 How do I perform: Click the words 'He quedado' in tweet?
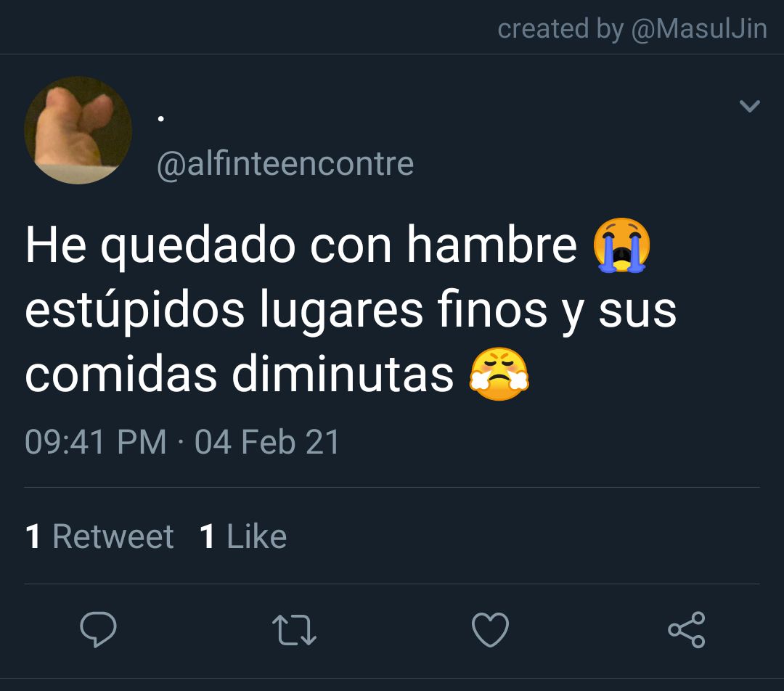(x=160, y=246)
